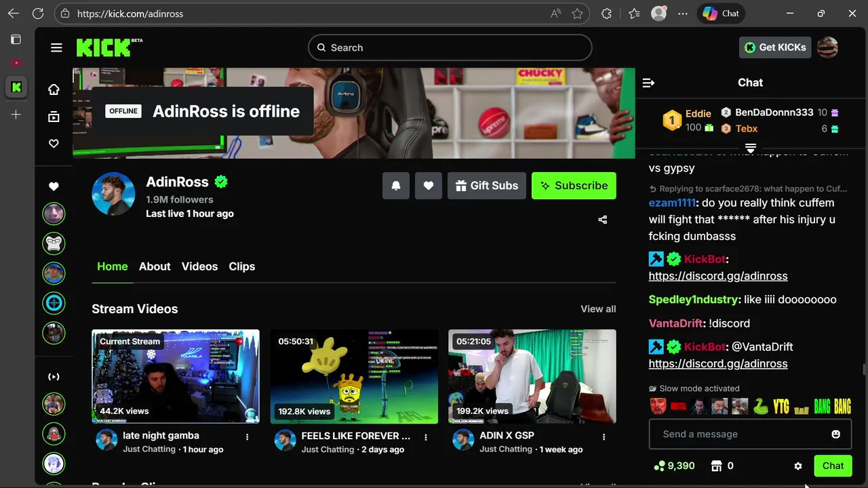Open ADIN X GSP video thumbnail
The width and height of the screenshot is (868, 488).
(x=532, y=377)
